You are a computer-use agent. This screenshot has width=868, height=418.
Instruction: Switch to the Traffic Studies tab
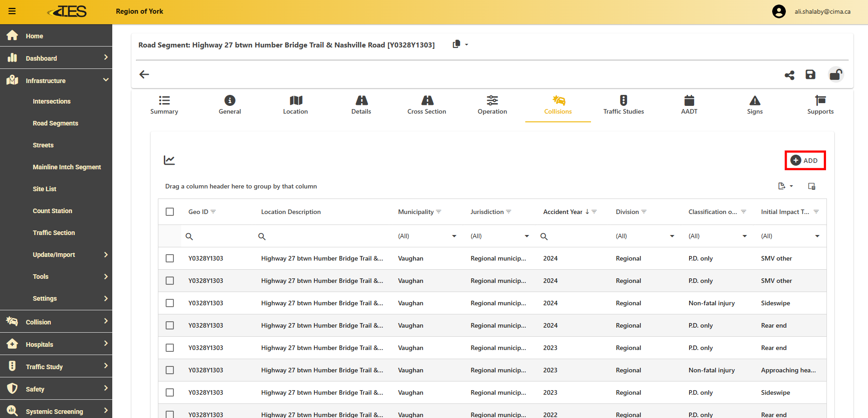(623, 105)
